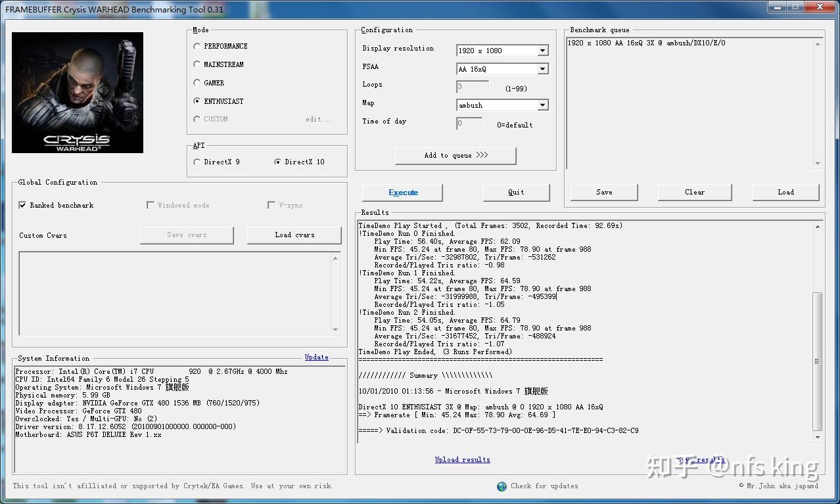Click the Crysis Warhead cover image
Viewport: 840px width, 504px height.
click(78, 93)
